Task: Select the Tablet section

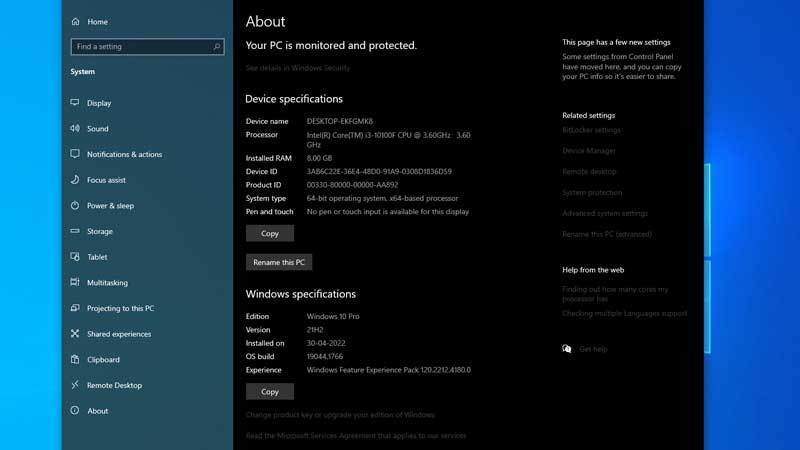Action: click(x=97, y=257)
